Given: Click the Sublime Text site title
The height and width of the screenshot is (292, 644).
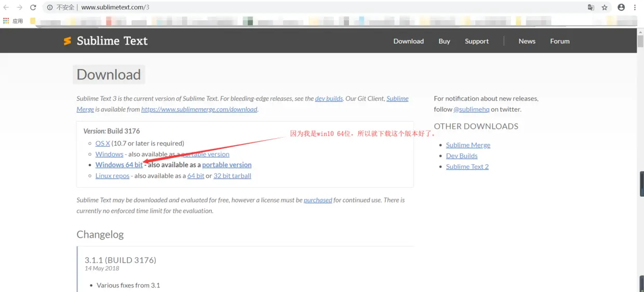Looking at the screenshot, I should [112, 41].
